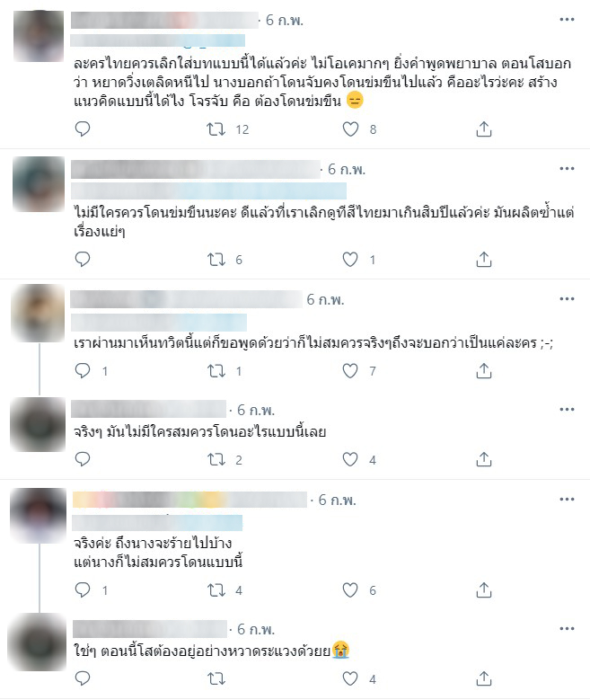This screenshot has height=700, width=590.
Task: Like the second tweet with 1 like
Action: (x=350, y=260)
